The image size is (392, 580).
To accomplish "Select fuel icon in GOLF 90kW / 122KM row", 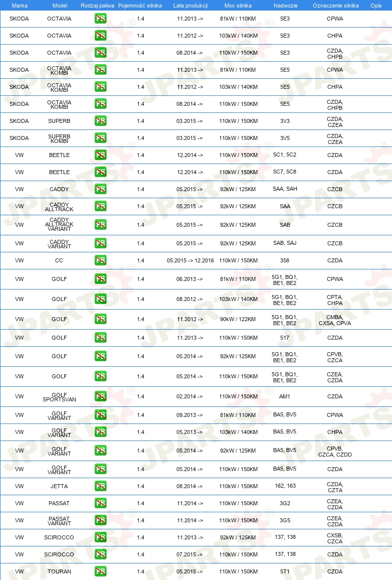I will pyautogui.click(x=100, y=319).
